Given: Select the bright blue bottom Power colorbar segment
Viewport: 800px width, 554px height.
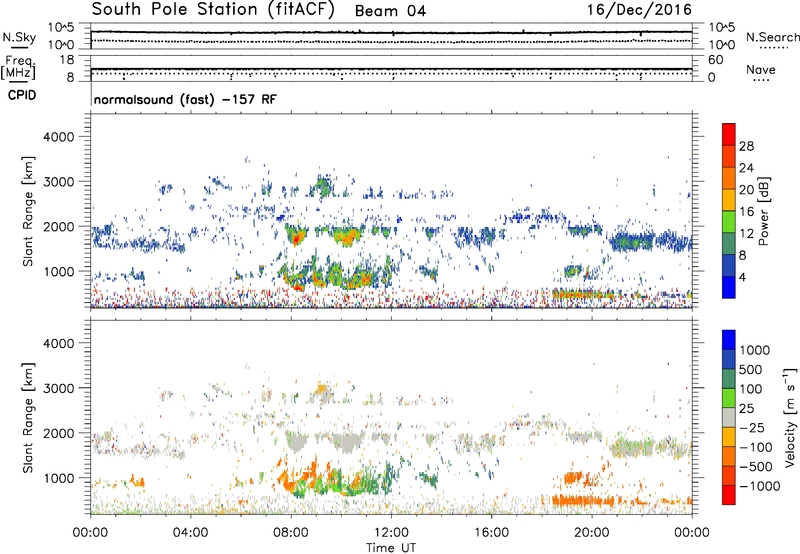Looking at the screenshot, I should click(x=729, y=288).
